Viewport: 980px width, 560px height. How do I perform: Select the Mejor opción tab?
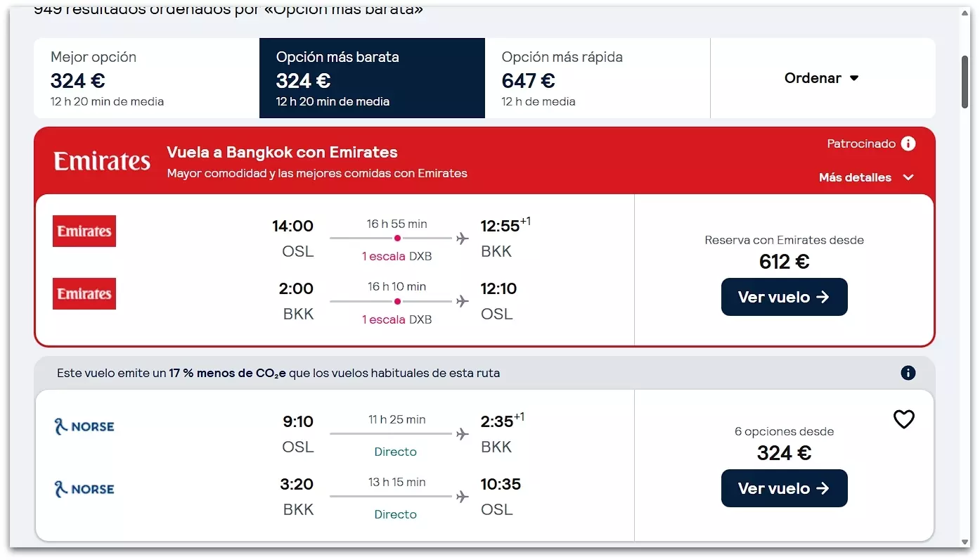tap(146, 78)
